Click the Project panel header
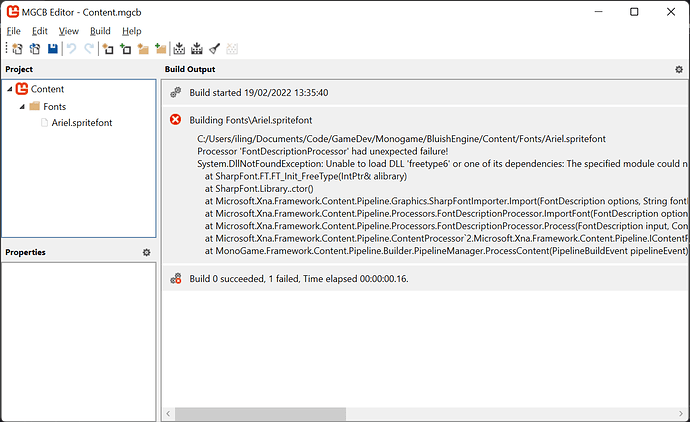690x422 pixels. click(x=19, y=69)
